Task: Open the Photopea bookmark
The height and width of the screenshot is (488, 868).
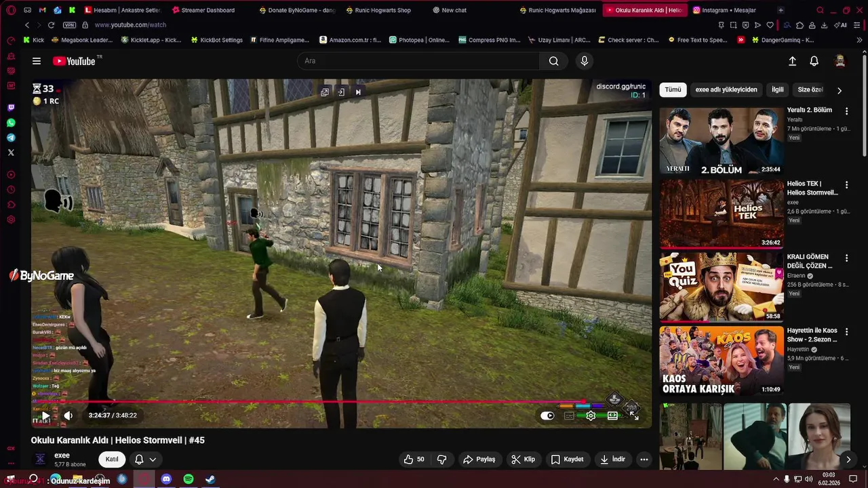Action: [419, 40]
